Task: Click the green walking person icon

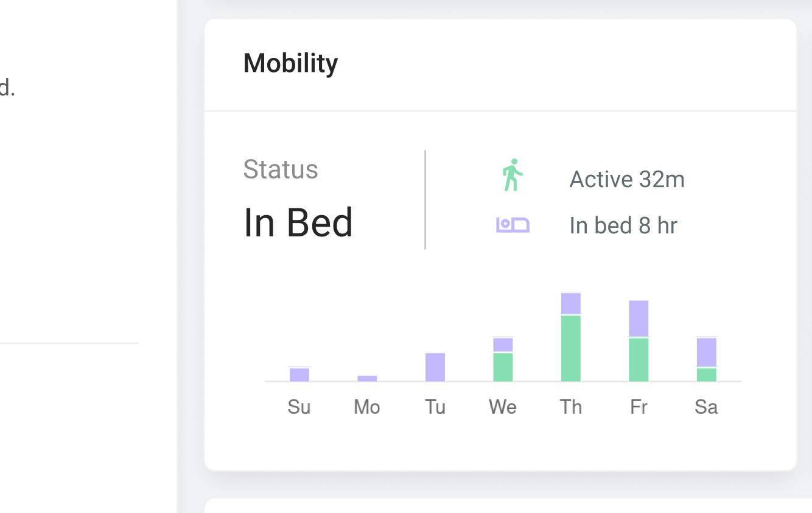Action: pos(513,175)
